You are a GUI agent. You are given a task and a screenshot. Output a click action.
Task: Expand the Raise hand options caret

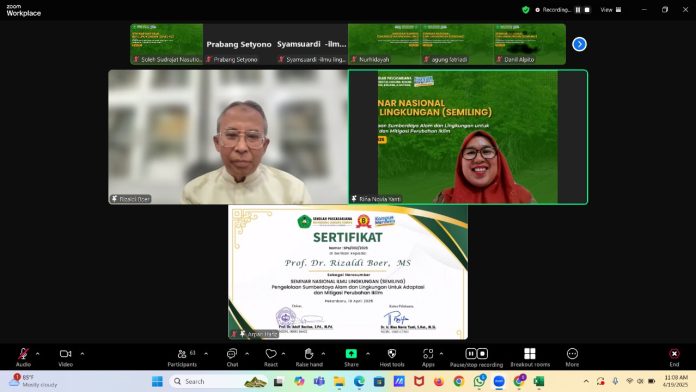pos(323,354)
